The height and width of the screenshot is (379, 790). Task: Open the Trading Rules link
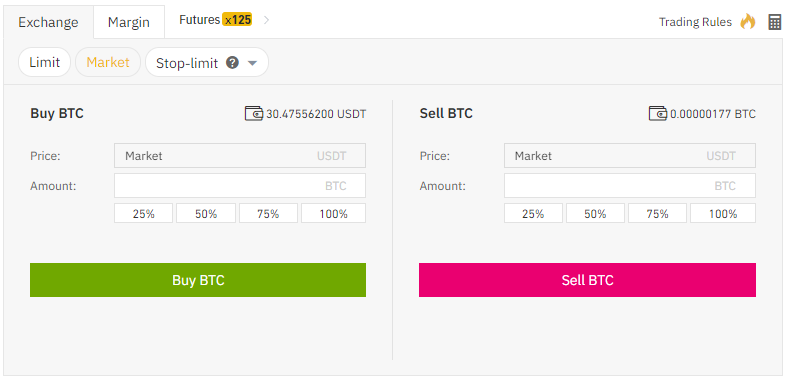point(695,22)
